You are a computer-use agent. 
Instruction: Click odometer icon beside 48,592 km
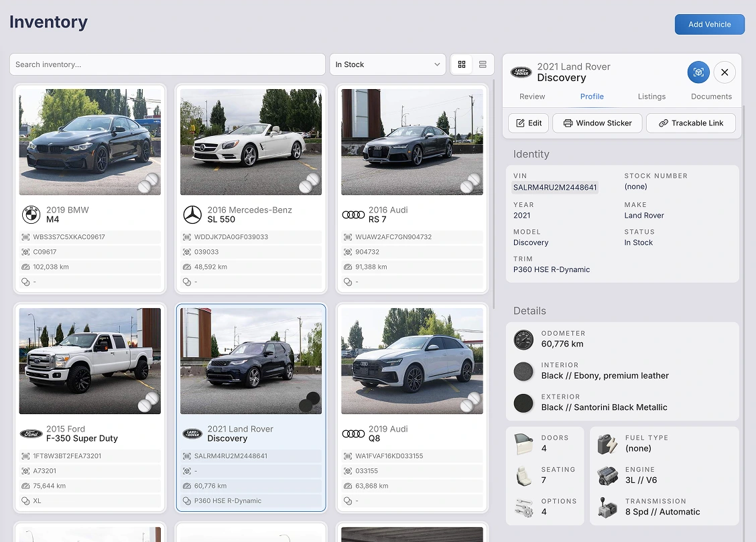[x=186, y=267]
